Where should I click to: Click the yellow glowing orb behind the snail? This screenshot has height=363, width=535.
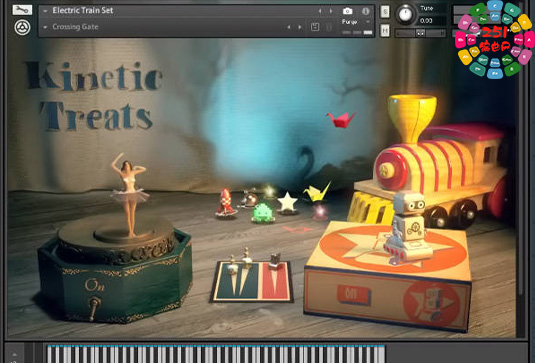pyautogui.click(x=269, y=191)
